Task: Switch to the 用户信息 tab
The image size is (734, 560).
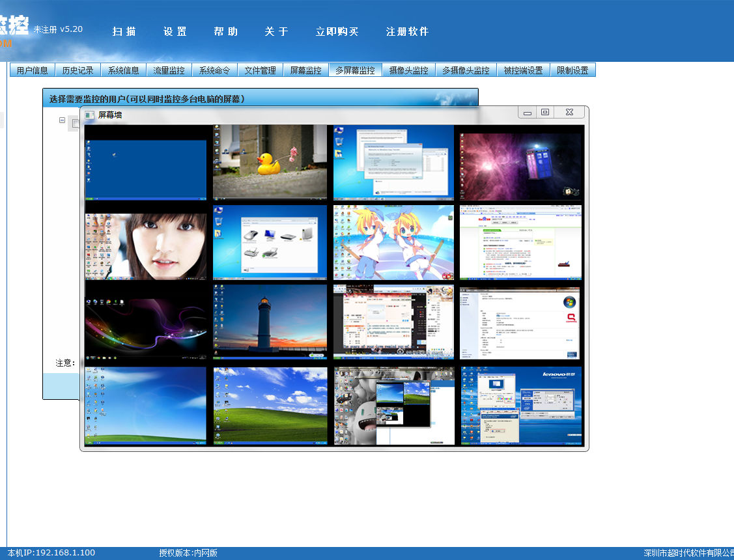Action: pos(32,70)
